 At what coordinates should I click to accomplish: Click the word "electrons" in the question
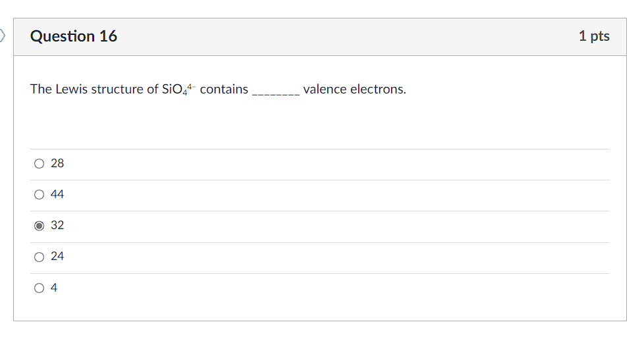pos(377,89)
